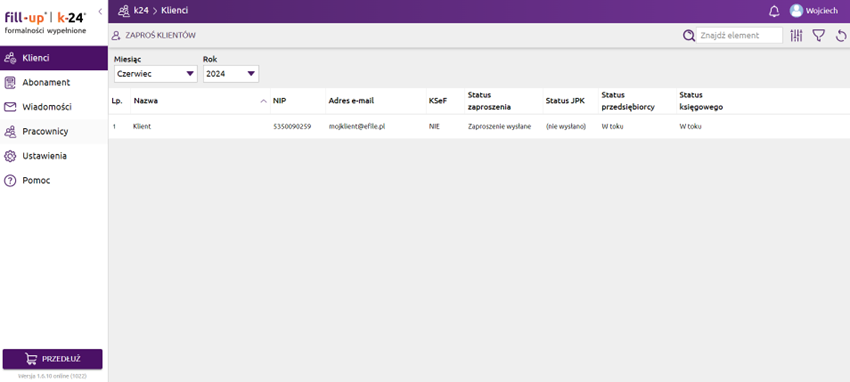The height and width of the screenshot is (382, 850).
Task: Click the Lp. column header
Action: click(119, 101)
